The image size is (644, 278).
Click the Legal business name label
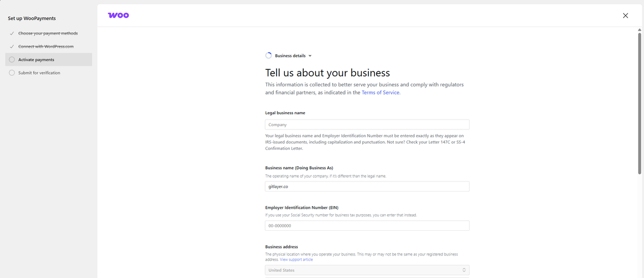(x=286, y=113)
